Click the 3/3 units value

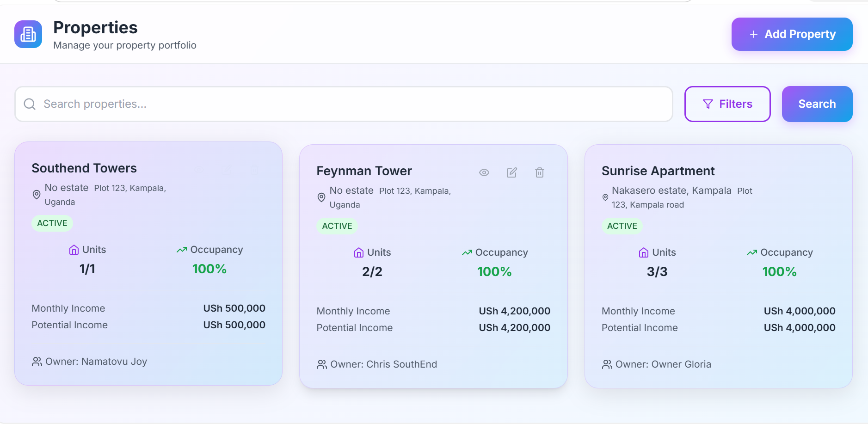click(x=657, y=272)
